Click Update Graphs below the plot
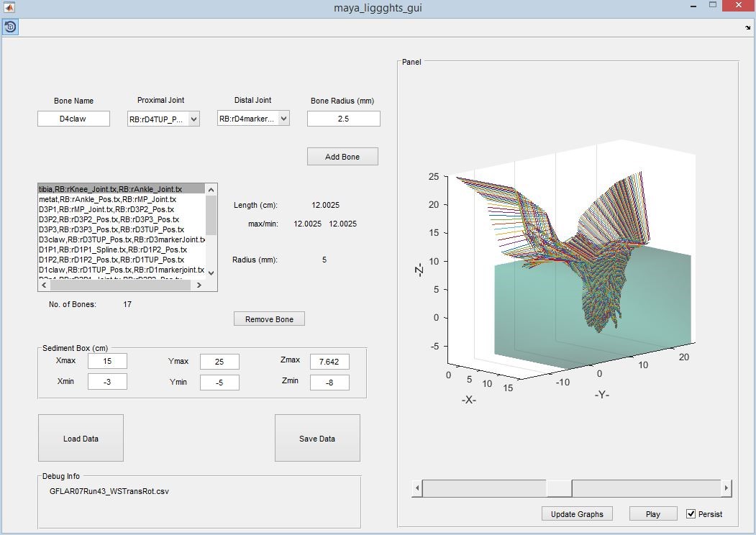Image resolution: width=756 pixels, height=535 pixels. pos(575,513)
